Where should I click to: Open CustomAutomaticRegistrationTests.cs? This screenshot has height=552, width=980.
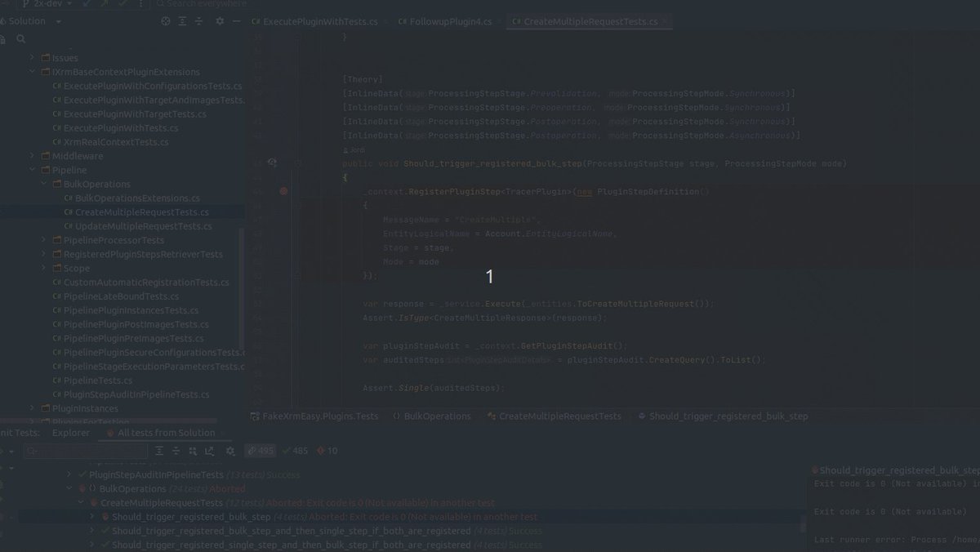[x=140, y=283]
